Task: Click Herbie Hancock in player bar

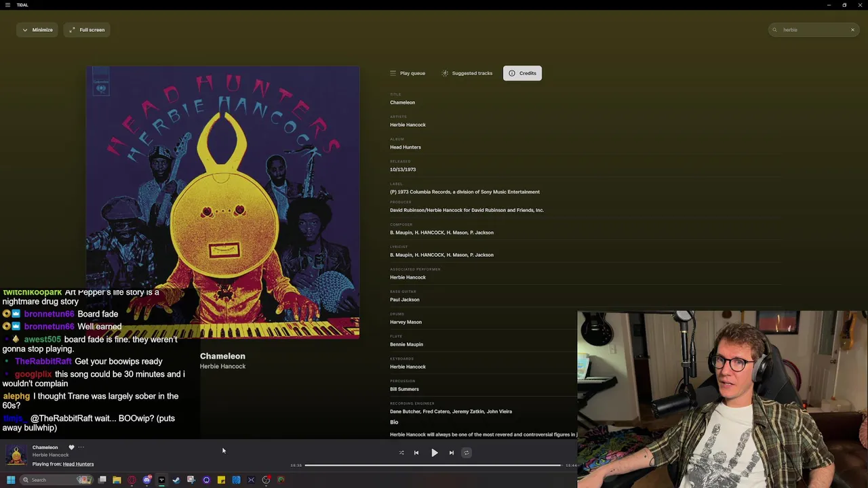Action: 51,455
